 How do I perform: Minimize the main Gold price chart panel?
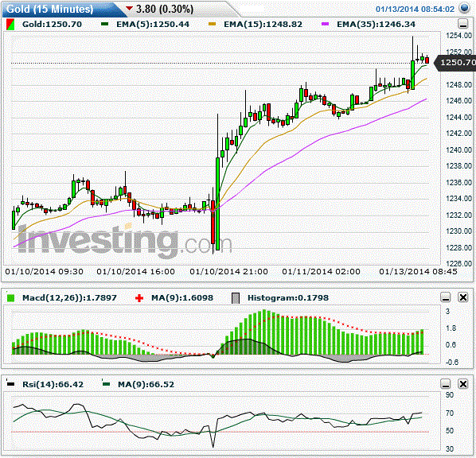tap(462, 24)
